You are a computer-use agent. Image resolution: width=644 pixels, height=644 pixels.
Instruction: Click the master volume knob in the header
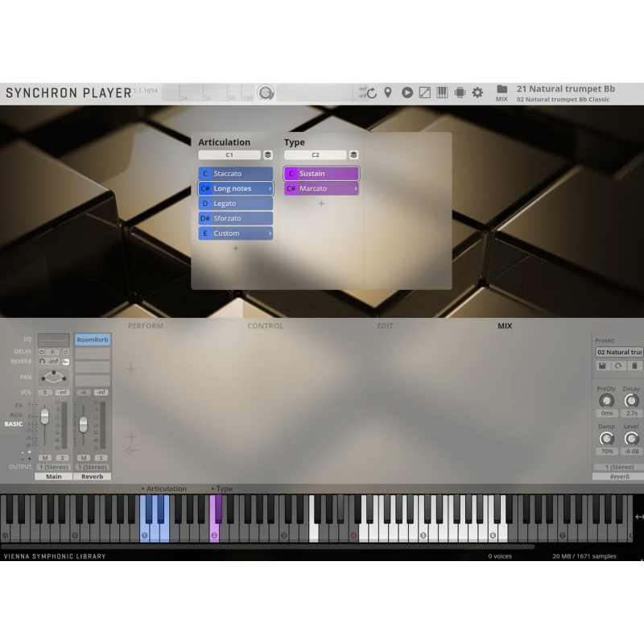tap(266, 93)
